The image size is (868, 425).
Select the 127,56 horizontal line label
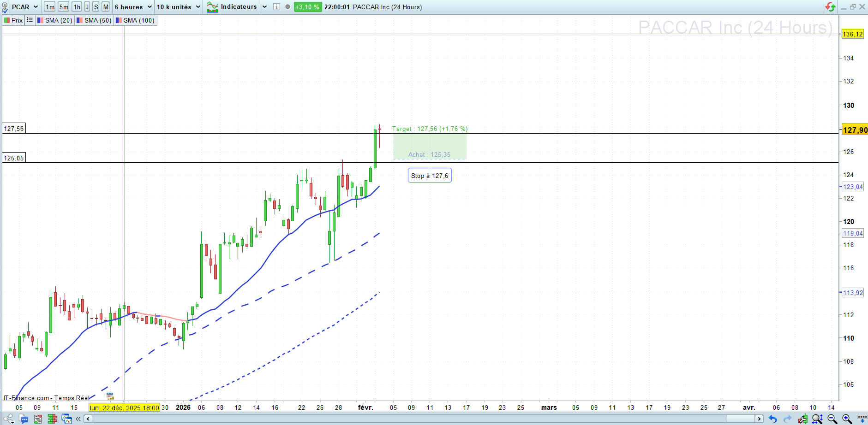coord(14,129)
